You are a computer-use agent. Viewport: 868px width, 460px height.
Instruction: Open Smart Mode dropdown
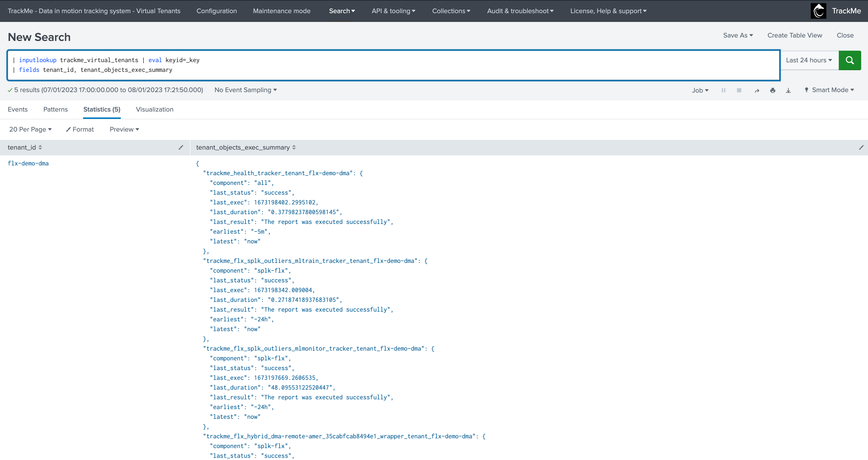(x=829, y=90)
